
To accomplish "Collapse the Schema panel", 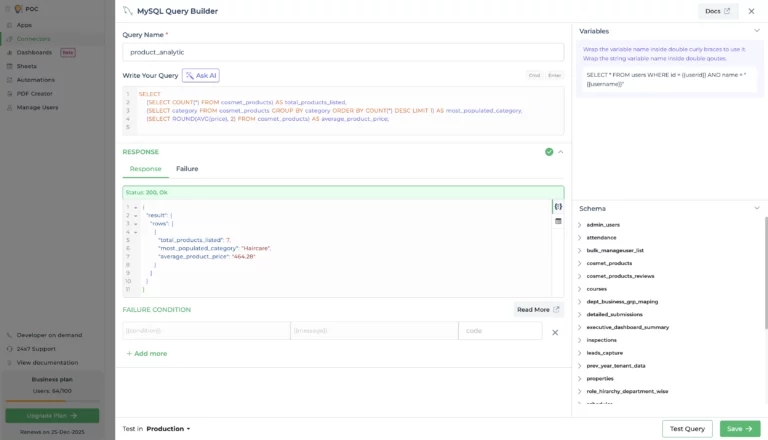I will [756, 208].
